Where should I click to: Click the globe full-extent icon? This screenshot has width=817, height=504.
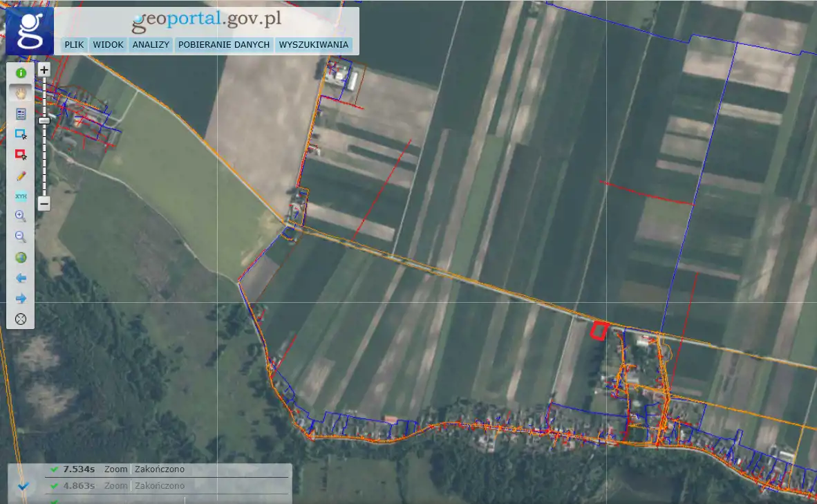tap(21, 258)
